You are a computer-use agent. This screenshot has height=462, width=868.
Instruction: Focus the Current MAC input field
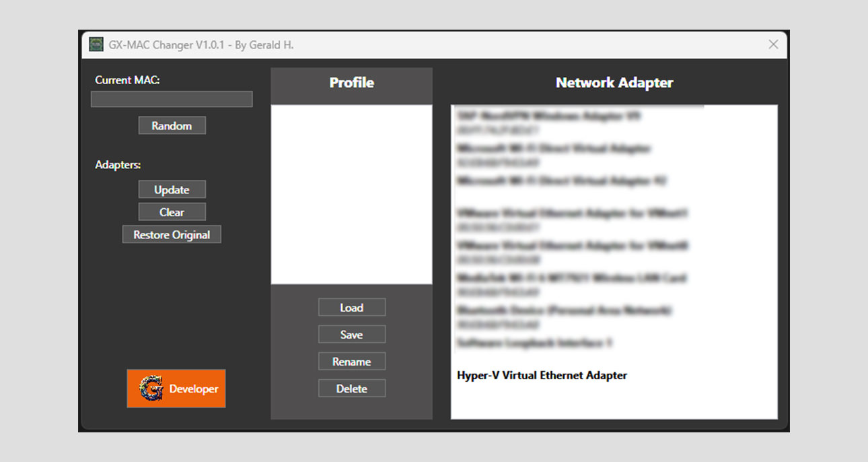click(x=172, y=100)
